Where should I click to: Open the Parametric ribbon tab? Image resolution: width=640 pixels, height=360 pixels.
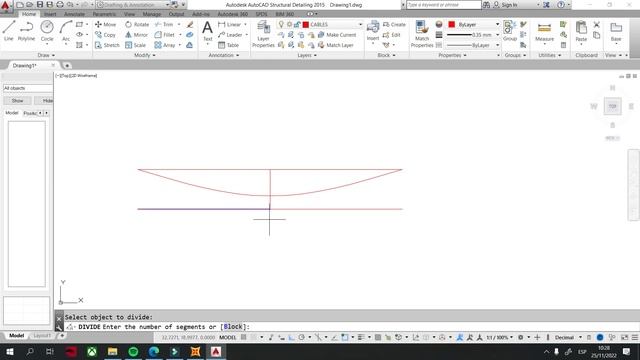(104, 14)
